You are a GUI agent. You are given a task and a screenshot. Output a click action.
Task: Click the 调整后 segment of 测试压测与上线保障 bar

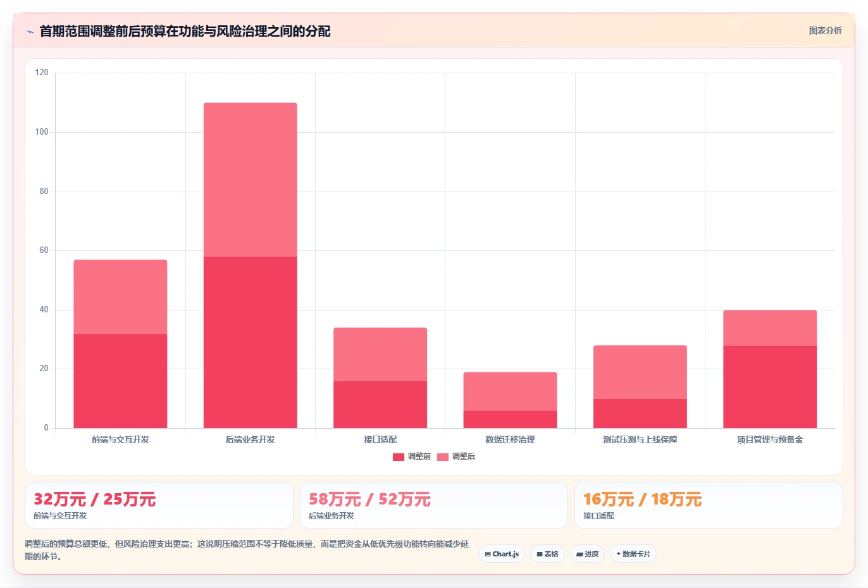(x=640, y=372)
